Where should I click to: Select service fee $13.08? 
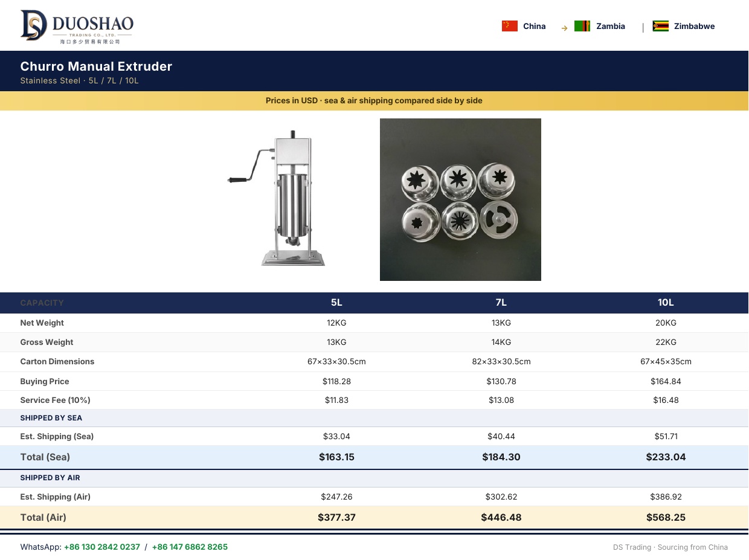pyautogui.click(x=501, y=400)
